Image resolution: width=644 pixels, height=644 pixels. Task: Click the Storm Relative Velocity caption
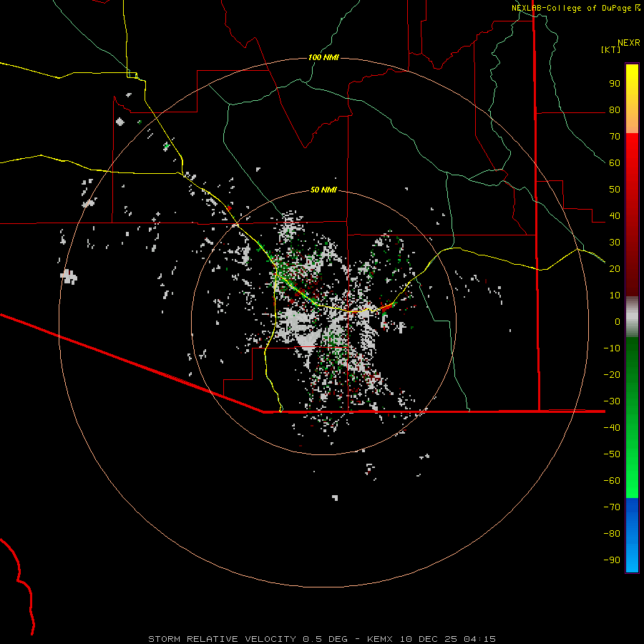(321, 639)
